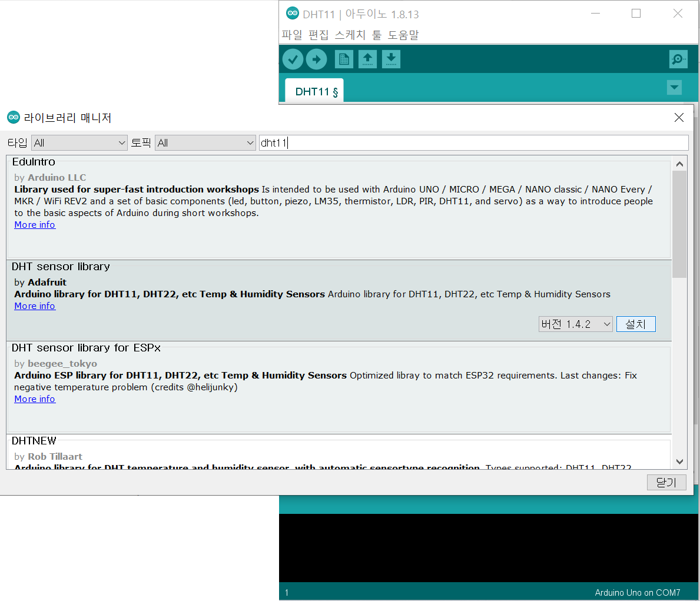Image resolution: width=700 pixels, height=601 pixels.
Task: Minimize the Arduino IDE window
Action: 595,14
